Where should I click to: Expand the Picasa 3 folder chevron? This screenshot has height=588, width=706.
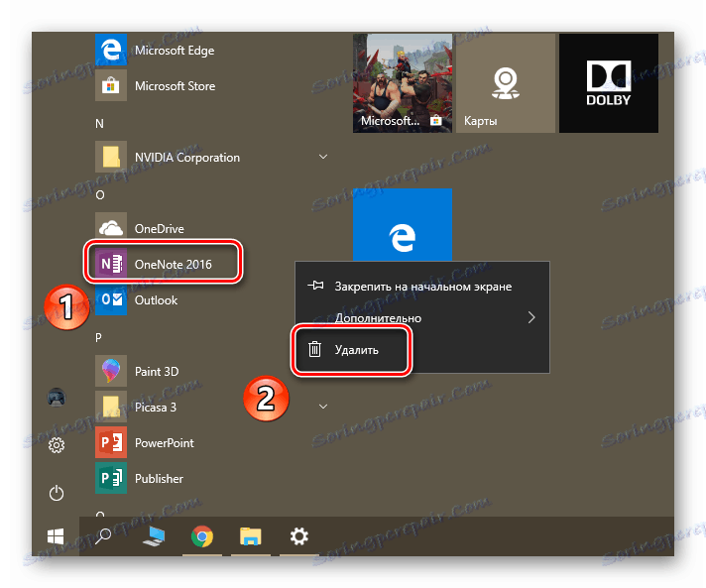(323, 407)
